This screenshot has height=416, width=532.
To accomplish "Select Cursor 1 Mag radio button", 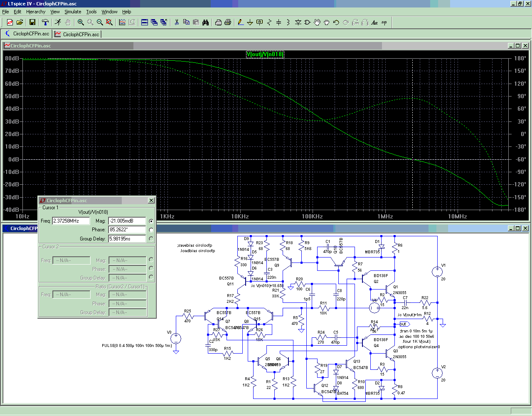I will pos(151,221).
